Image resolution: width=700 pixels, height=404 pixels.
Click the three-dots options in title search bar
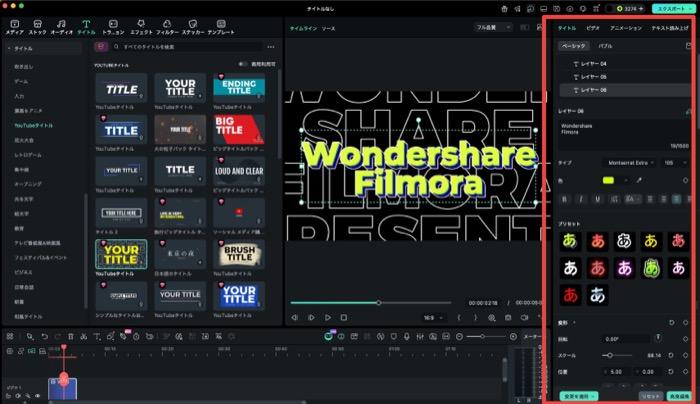coord(271,46)
